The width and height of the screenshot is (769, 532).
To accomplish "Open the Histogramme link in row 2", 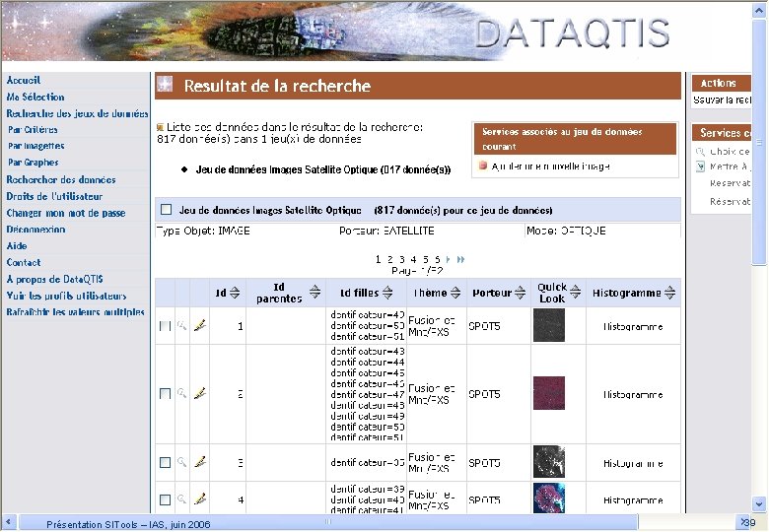I will (633, 395).
